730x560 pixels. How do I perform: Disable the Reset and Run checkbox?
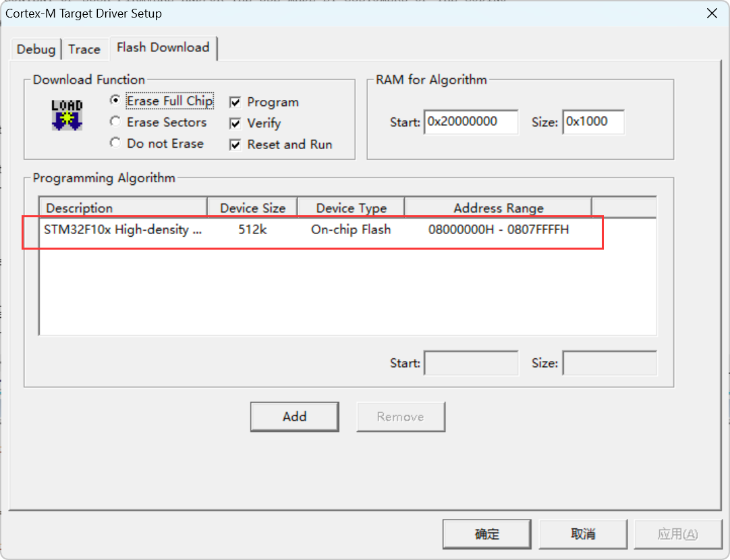(235, 144)
